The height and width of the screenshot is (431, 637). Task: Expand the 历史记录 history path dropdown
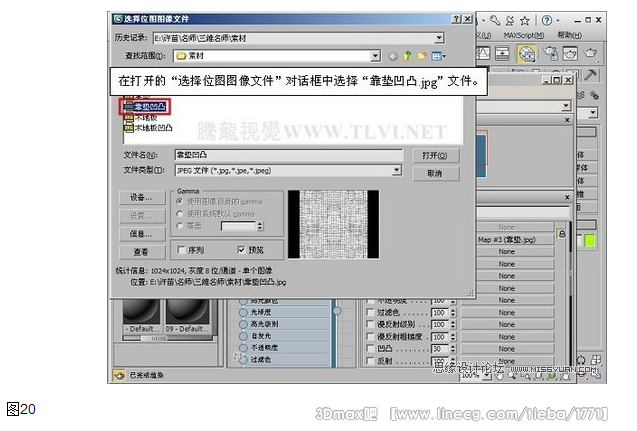439,38
